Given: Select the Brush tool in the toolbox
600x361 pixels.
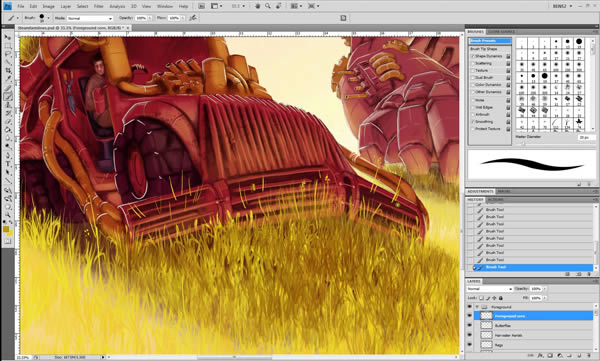Looking at the screenshot, I should pos(8,96).
